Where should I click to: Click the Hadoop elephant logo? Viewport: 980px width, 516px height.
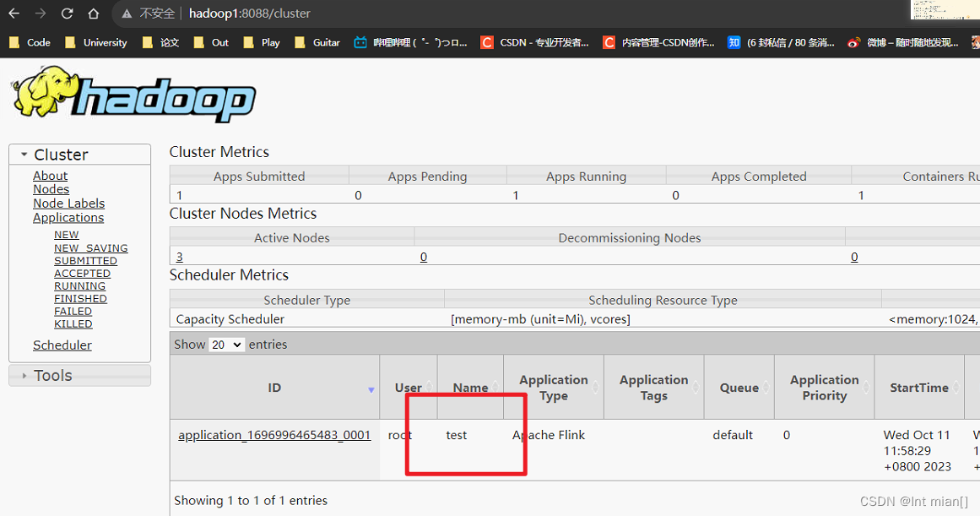pos(133,94)
